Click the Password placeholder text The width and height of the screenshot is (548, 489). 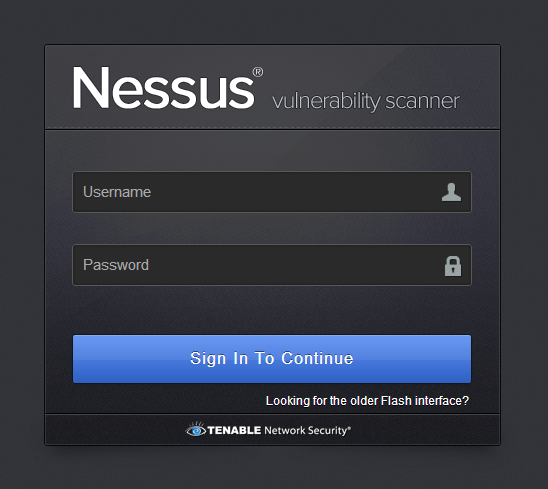click(116, 265)
